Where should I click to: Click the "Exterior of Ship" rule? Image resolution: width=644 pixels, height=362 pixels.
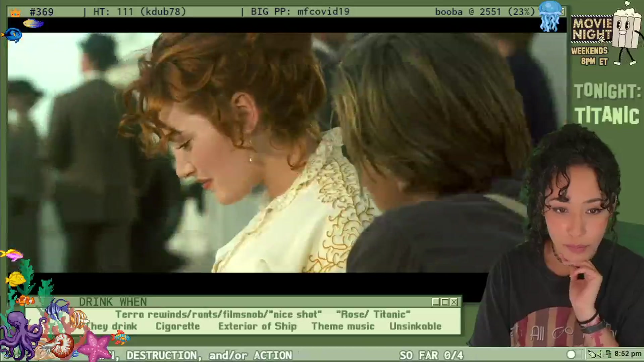pos(257,326)
